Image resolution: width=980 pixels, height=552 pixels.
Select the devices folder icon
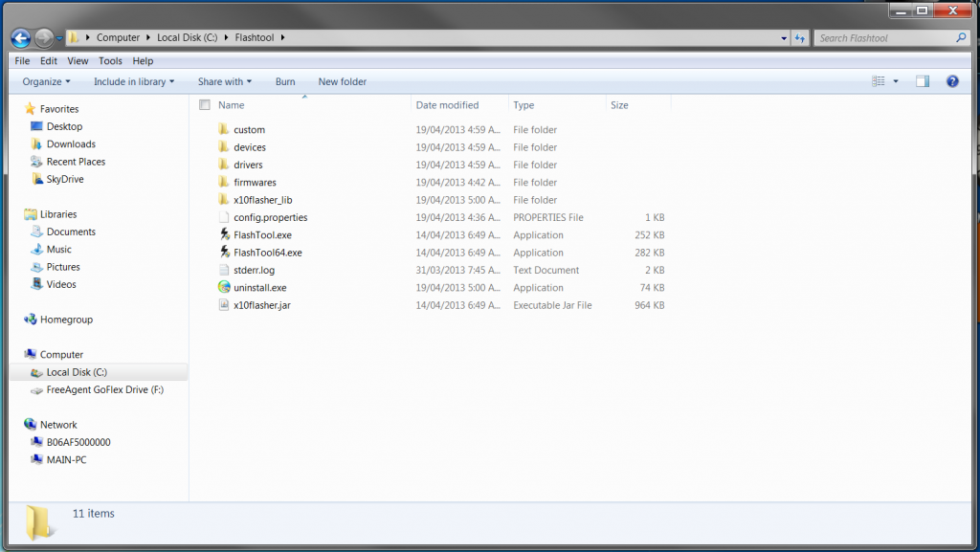click(224, 146)
